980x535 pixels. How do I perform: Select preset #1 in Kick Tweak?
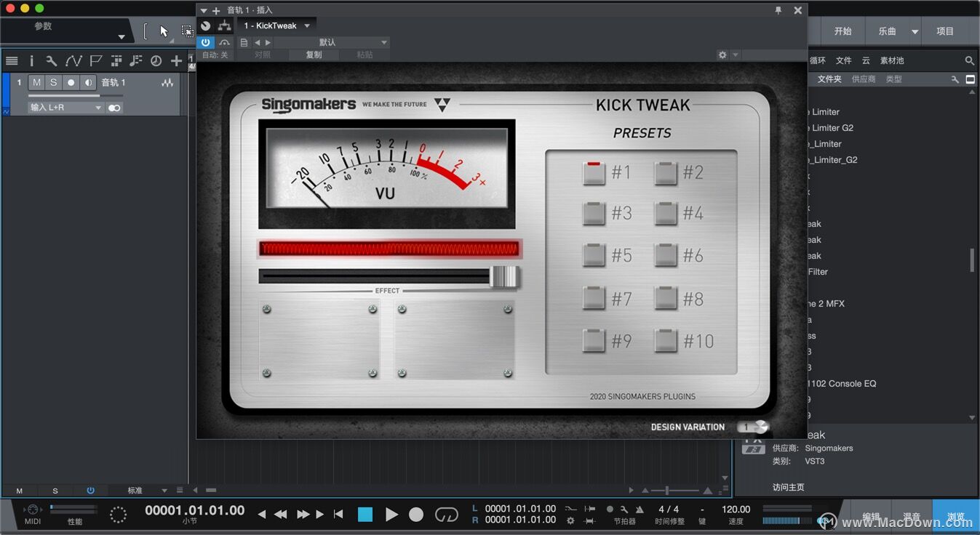(594, 173)
